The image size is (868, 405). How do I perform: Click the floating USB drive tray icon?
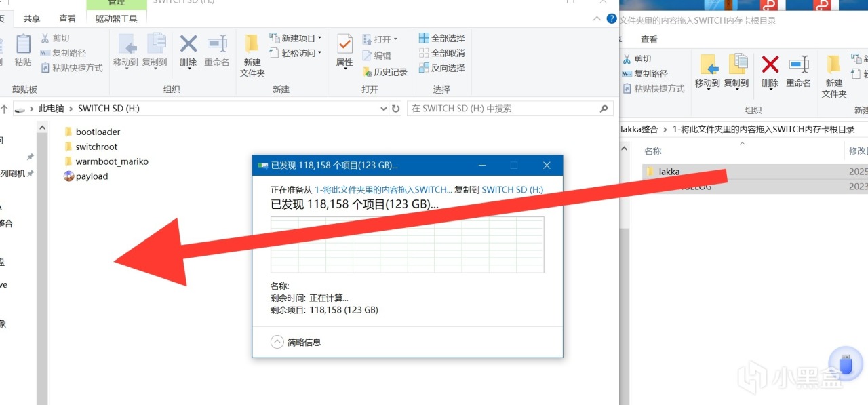[x=845, y=364]
